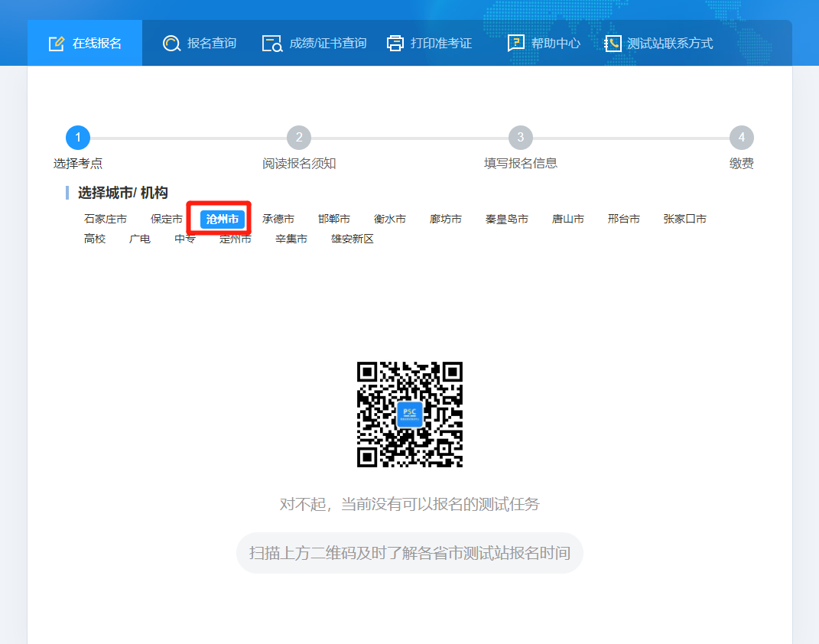Image resolution: width=819 pixels, height=644 pixels.
Task: Click the 帮助中心 question-bubble icon
Action: [516, 43]
